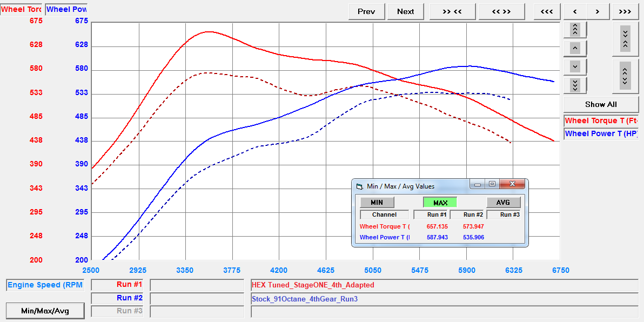Select the Wheel Torque channel tab

coord(21,9)
